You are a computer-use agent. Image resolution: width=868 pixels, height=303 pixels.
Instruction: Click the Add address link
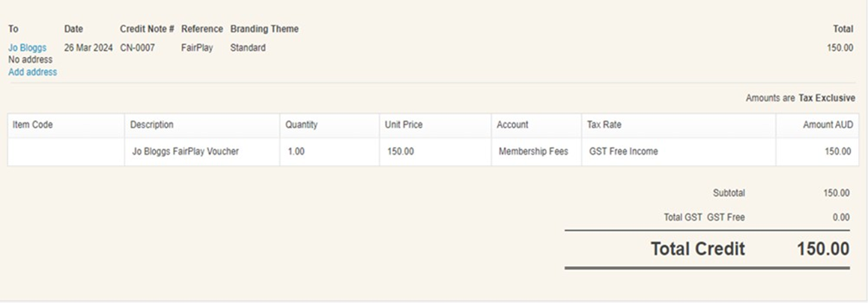(33, 72)
